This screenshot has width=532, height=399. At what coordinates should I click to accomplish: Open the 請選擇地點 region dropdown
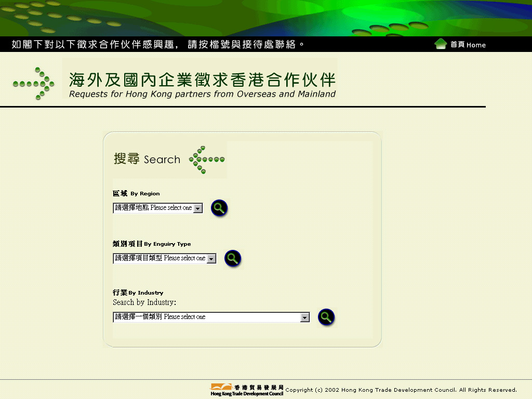157,208
